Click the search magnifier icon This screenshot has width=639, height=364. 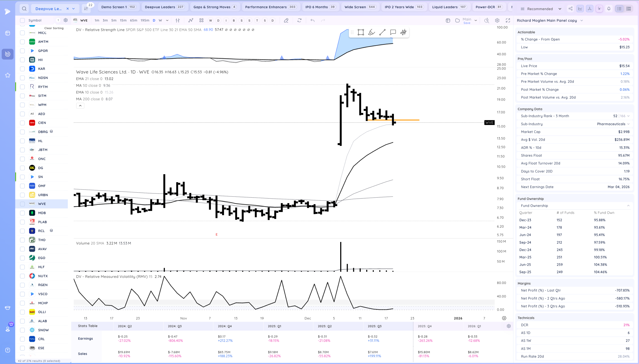click(24, 9)
